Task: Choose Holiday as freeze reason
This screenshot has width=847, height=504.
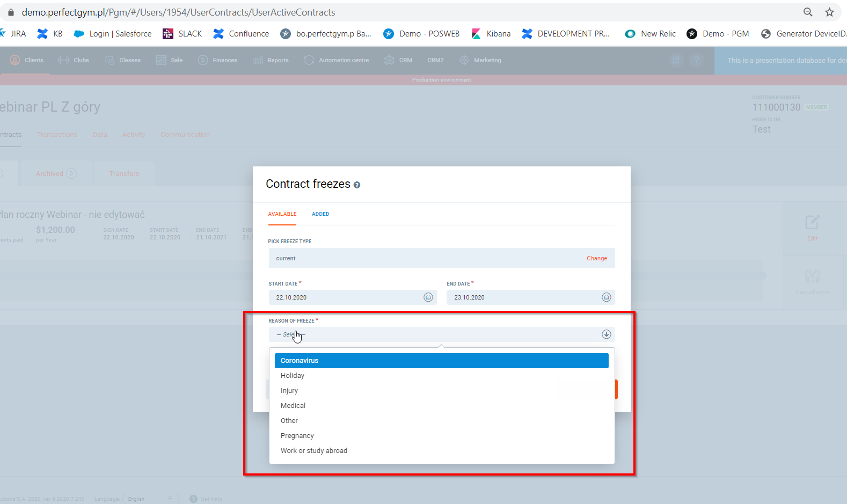Action: pos(293,376)
